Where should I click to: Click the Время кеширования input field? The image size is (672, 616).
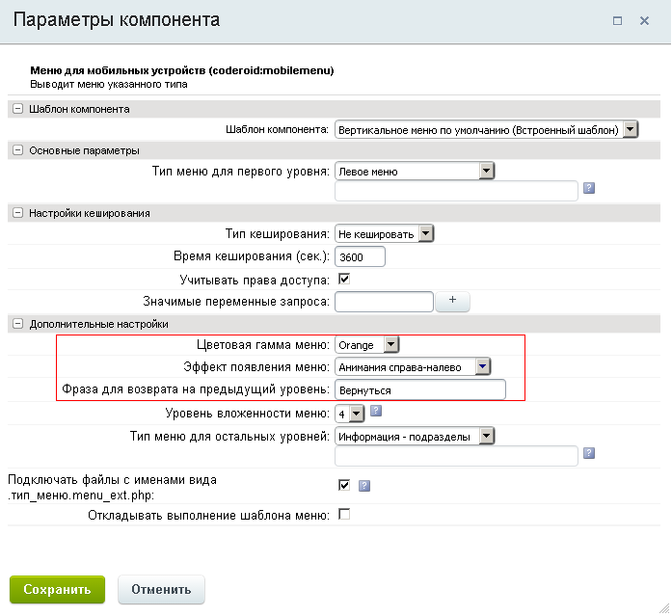(x=360, y=256)
